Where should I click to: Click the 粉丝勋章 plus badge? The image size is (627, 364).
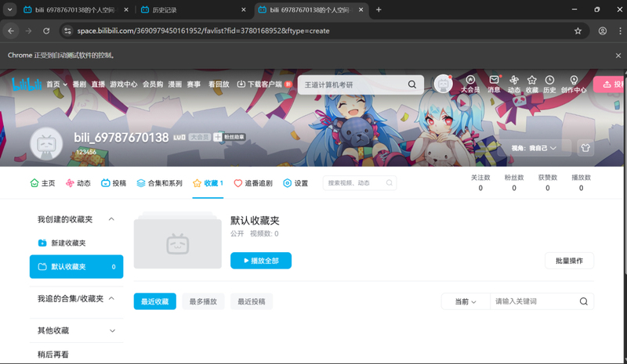coord(229,137)
